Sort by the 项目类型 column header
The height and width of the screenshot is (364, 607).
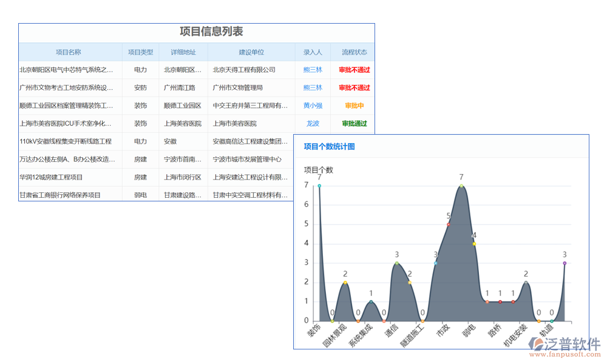[140, 52]
